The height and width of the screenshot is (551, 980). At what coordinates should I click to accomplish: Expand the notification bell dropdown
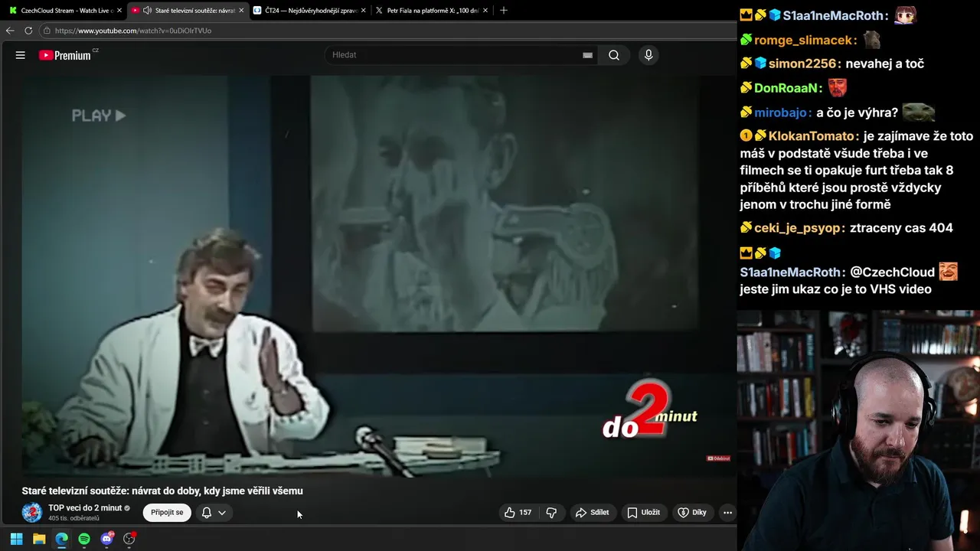click(x=214, y=513)
